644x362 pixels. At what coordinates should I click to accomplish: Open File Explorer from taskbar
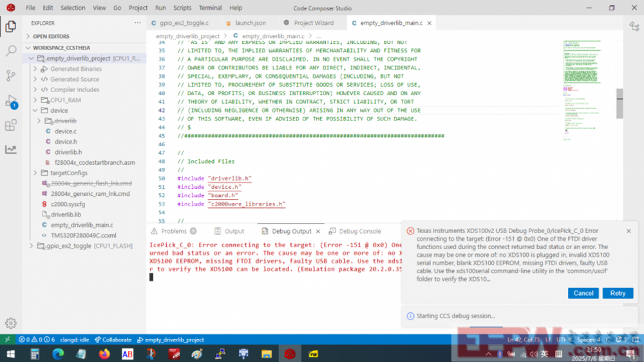click(267, 354)
